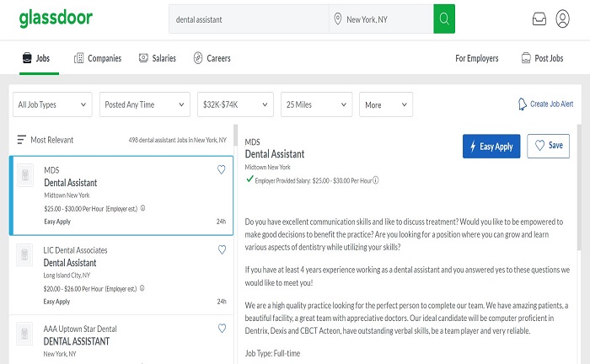The height and width of the screenshot is (364, 590).
Task: Open the All Job Types dropdown
Action: 52,104
